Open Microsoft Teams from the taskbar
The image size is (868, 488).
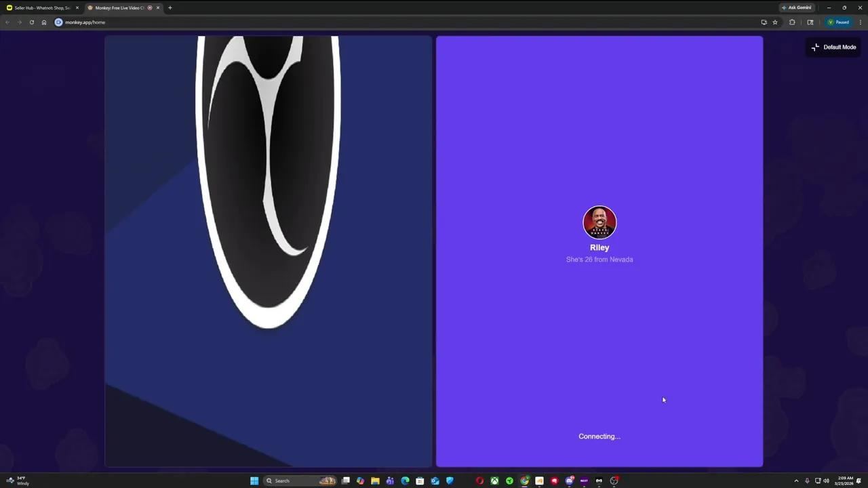390,481
